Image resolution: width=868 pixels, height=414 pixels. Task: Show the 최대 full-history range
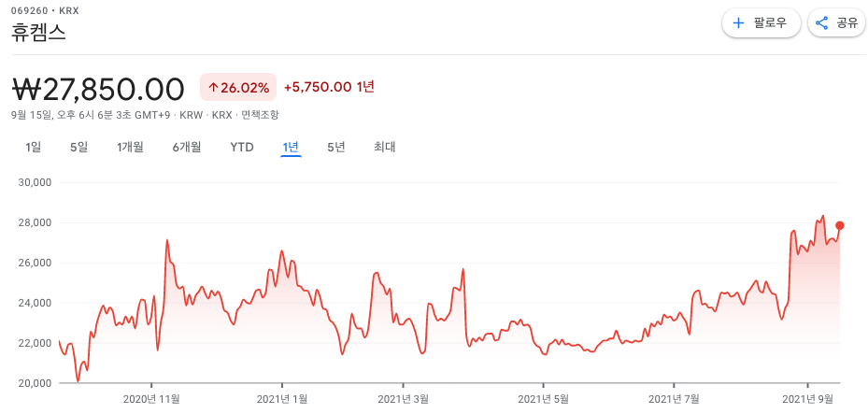click(384, 148)
